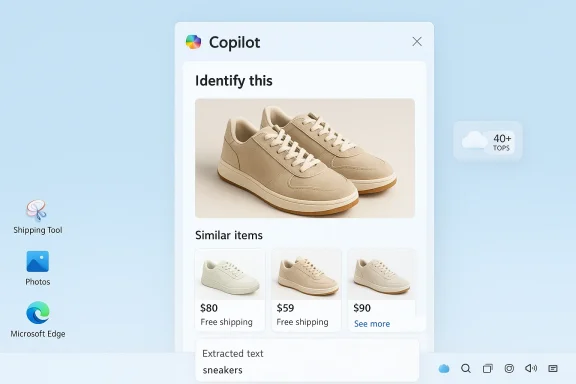Screen dimensions: 576x384
Task: Open the notifications icon in the taskbar
Action: click(553, 368)
